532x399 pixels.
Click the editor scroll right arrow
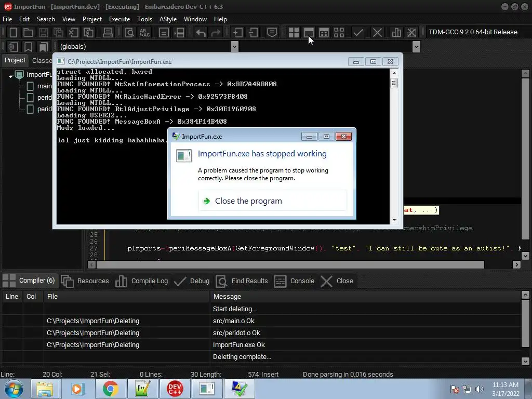click(516, 264)
